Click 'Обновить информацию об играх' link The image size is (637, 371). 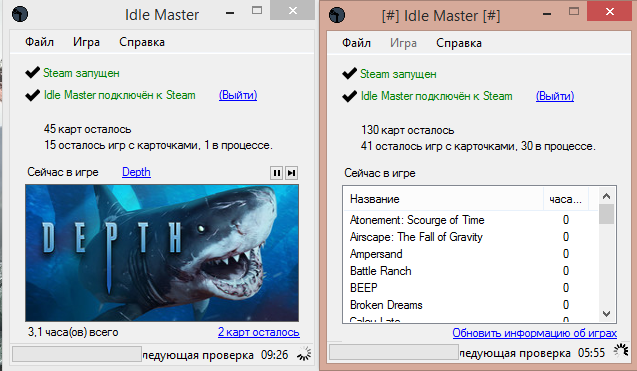[535, 333]
